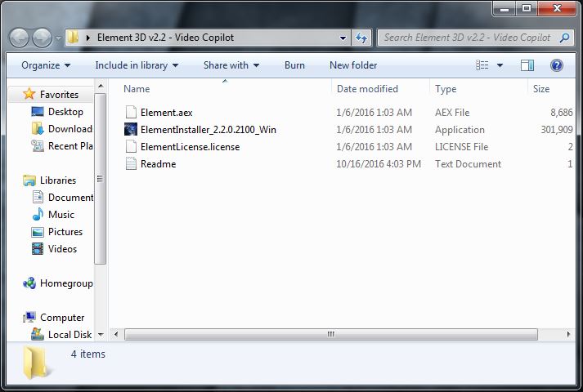Click navigation pane scroll down arrow
The width and height of the screenshot is (583, 392).
pyautogui.click(x=101, y=335)
